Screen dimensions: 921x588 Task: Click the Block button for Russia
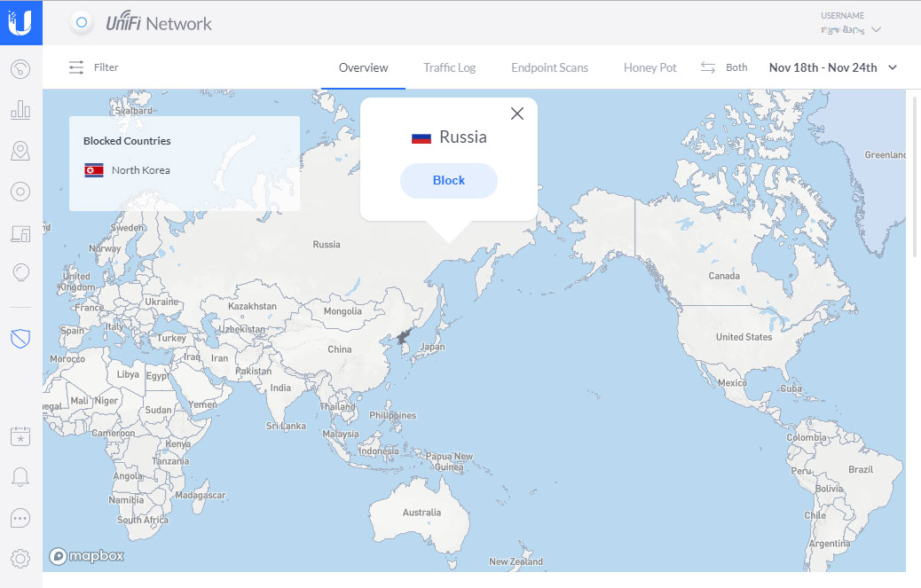[x=448, y=180]
